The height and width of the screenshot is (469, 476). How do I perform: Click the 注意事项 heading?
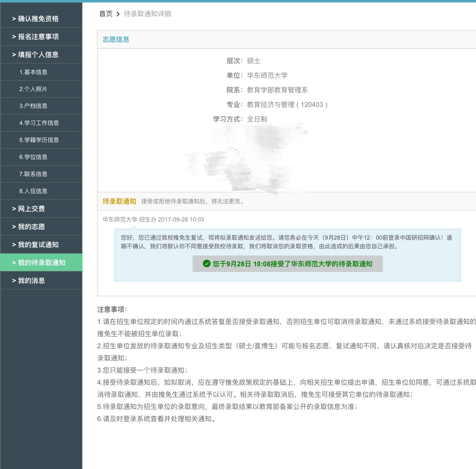tap(112, 309)
